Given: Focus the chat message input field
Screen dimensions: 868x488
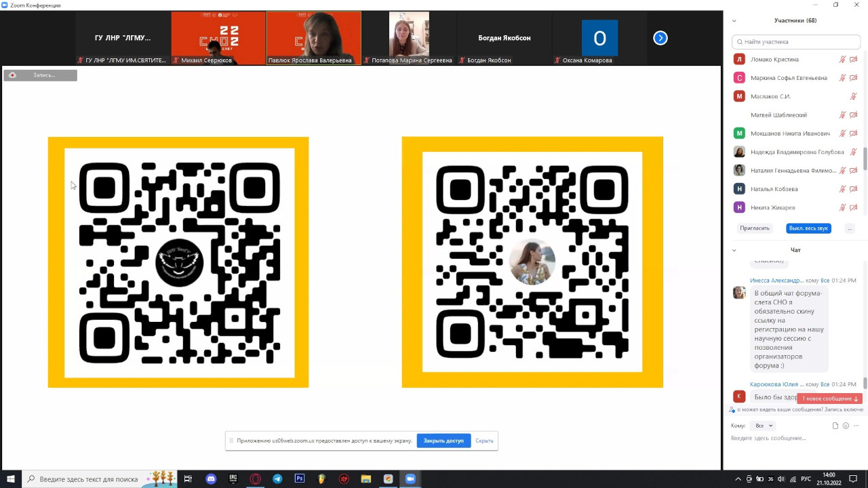Looking at the screenshot, I should tap(795, 439).
